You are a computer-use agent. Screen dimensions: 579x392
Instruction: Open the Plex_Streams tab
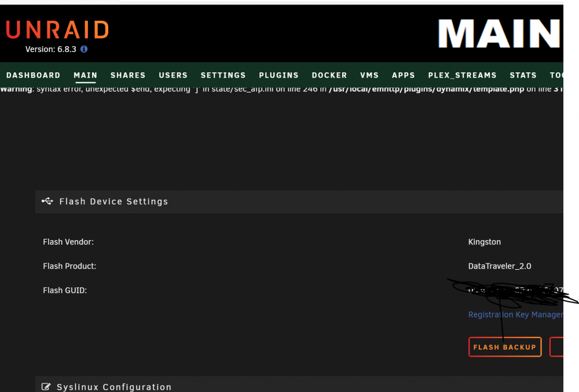(x=462, y=75)
